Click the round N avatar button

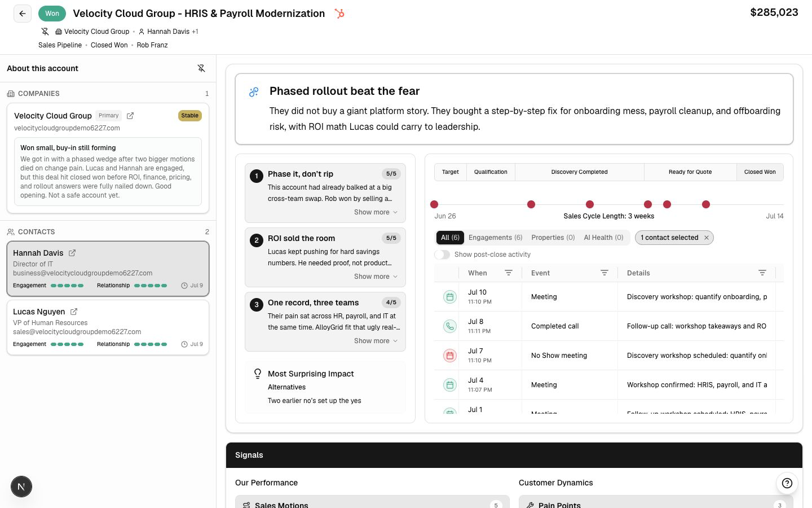pos(21,487)
